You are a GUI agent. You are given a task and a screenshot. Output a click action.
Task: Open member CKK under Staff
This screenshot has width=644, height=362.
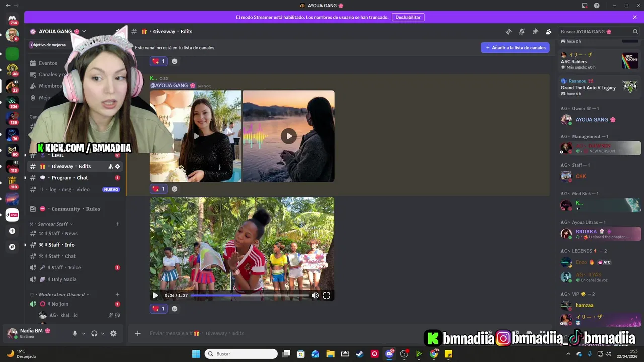point(600,176)
